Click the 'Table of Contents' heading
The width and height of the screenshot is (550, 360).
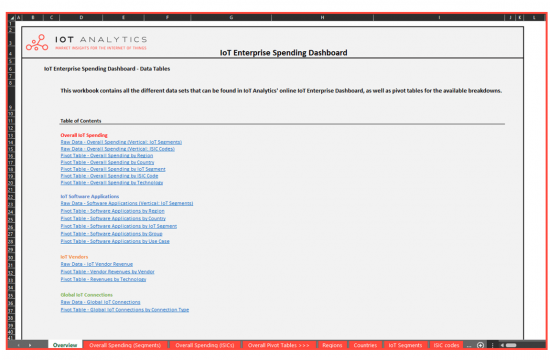[81, 121]
